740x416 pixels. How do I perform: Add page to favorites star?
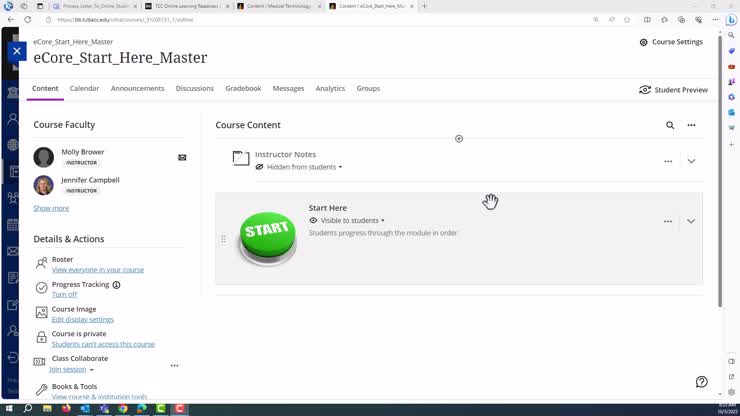(x=627, y=20)
